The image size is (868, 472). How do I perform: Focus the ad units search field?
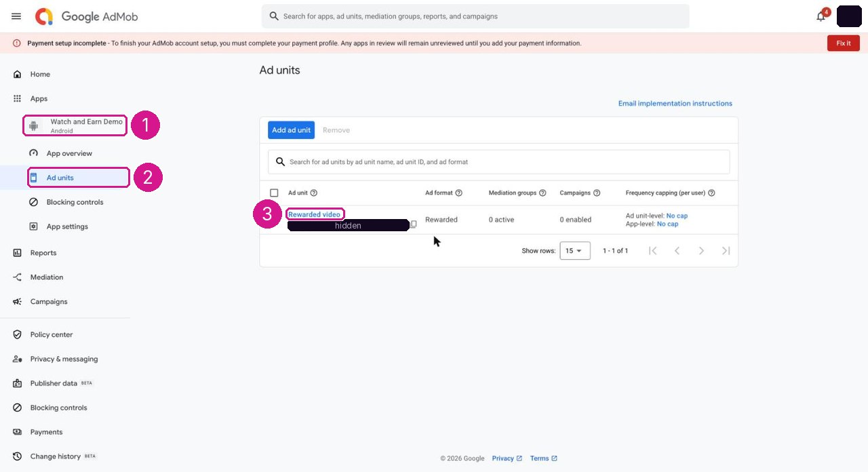499,162
